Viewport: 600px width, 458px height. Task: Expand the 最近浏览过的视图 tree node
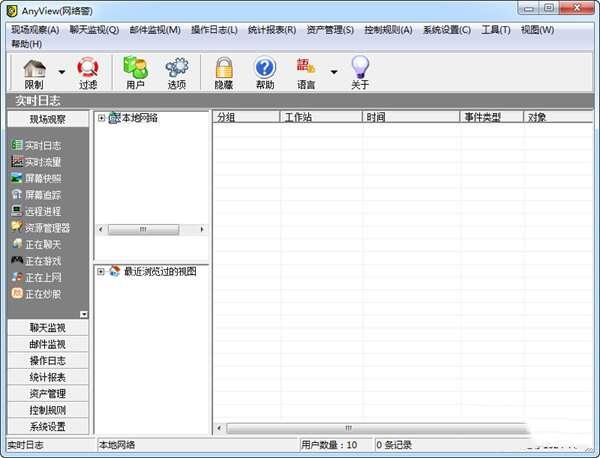click(x=101, y=271)
